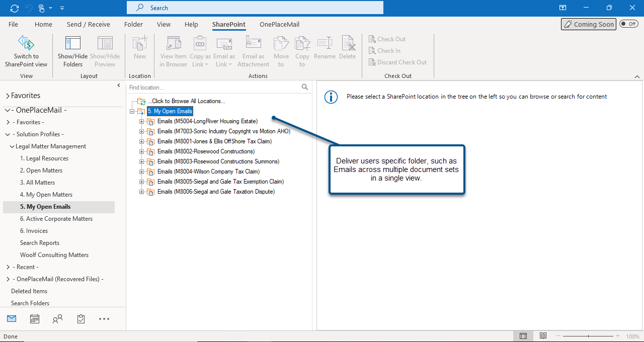The width and height of the screenshot is (644, 342).
Task: Click the Switch to SharePoint view icon
Action: click(x=26, y=43)
